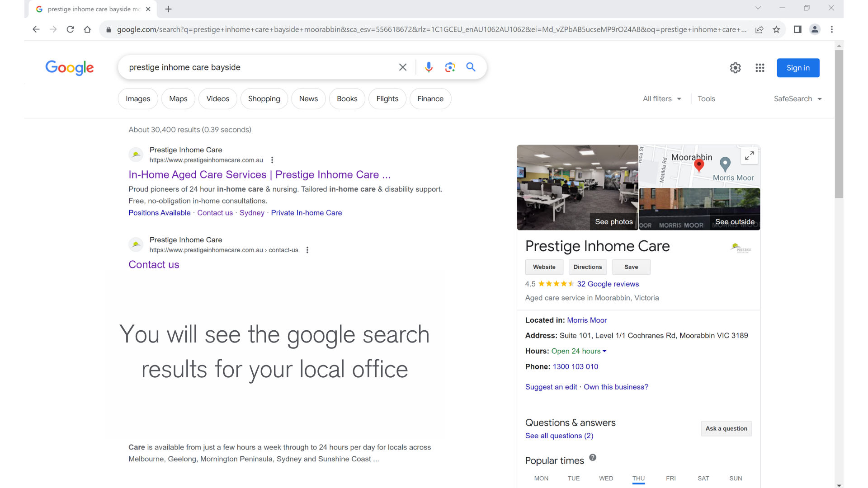Open a new browser tab

pos(168,9)
